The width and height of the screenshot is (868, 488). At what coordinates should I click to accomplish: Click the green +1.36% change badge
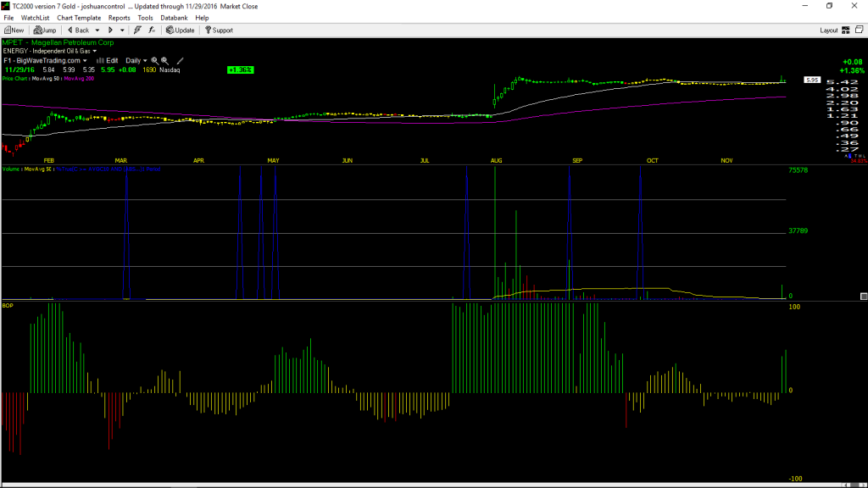[x=240, y=70]
